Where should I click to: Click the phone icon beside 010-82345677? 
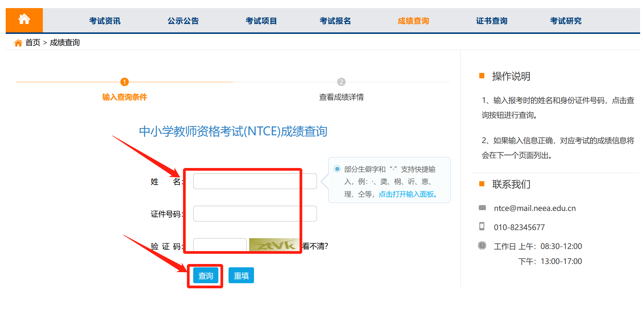point(482,226)
